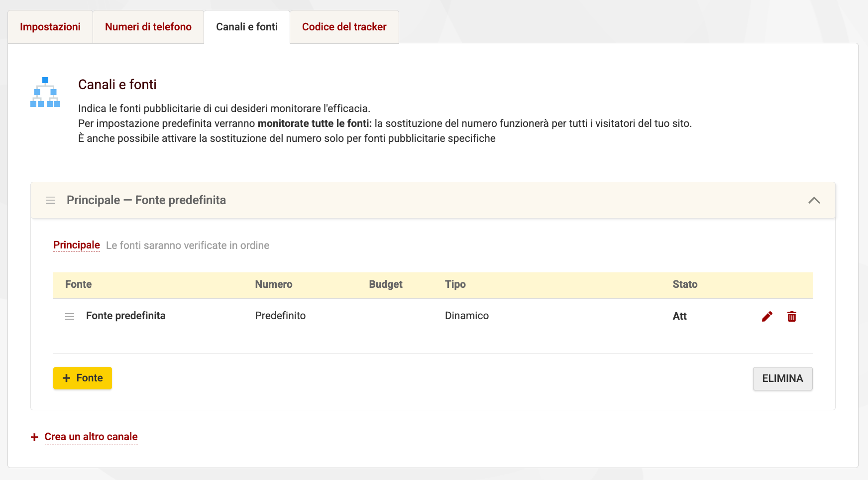Toggle the Att status of Fonte predefinita
The width and height of the screenshot is (868, 480).
point(680,316)
